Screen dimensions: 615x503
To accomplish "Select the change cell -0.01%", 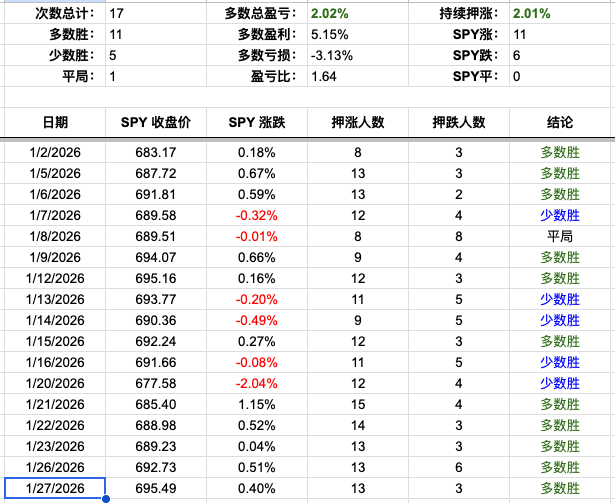I will (x=257, y=236).
